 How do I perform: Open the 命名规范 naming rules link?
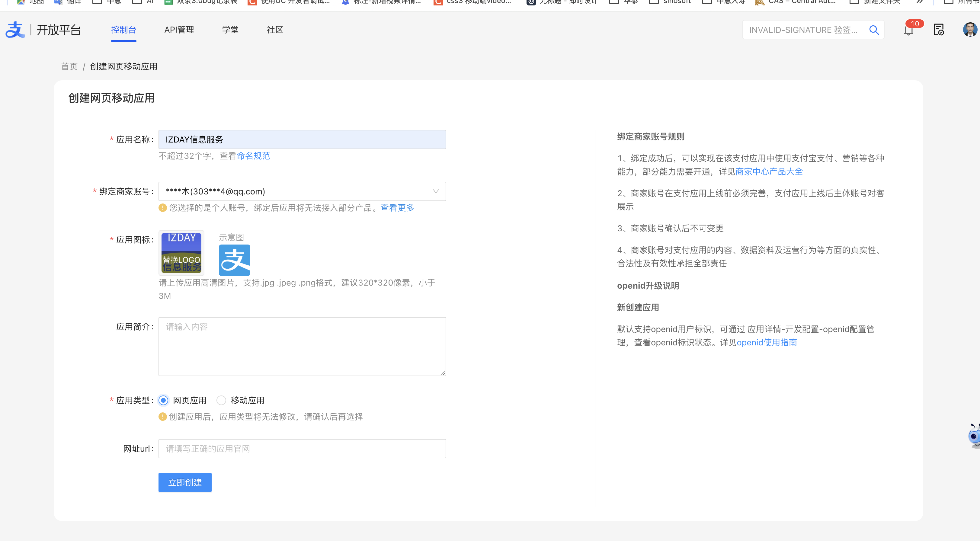click(x=253, y=156)
